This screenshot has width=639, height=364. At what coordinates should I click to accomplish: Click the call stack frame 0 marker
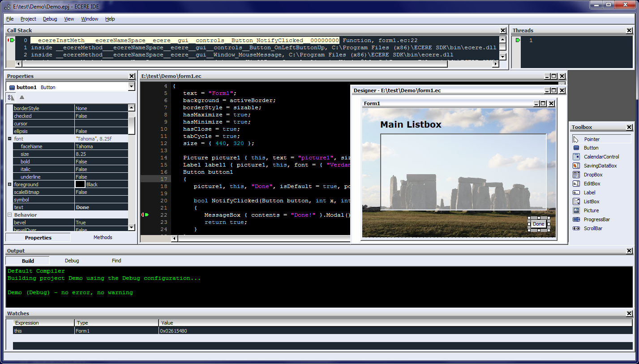tap(11, 40)
